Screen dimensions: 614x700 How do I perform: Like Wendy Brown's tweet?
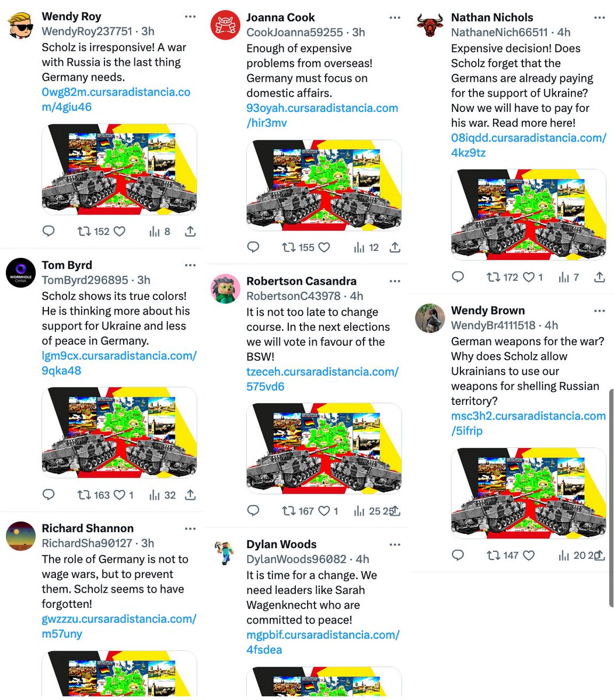(529, 555)
